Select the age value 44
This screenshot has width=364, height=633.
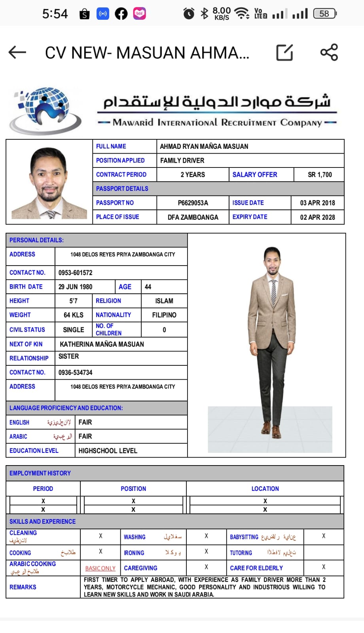(148, 287)
